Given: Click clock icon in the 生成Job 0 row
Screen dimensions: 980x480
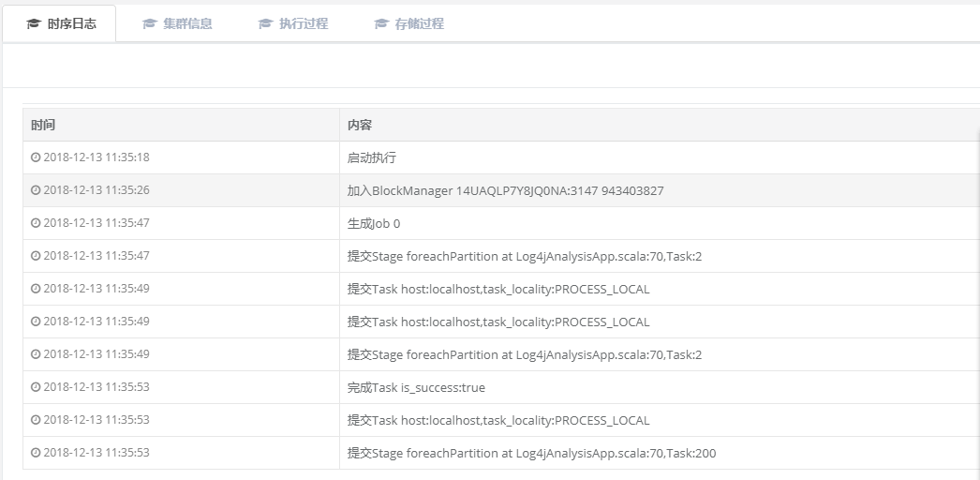Looking at the screenshot, I should click(36, 223).
